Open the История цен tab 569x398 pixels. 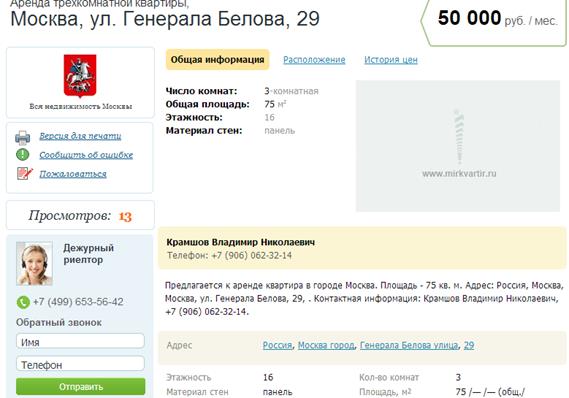coord(391,60)
